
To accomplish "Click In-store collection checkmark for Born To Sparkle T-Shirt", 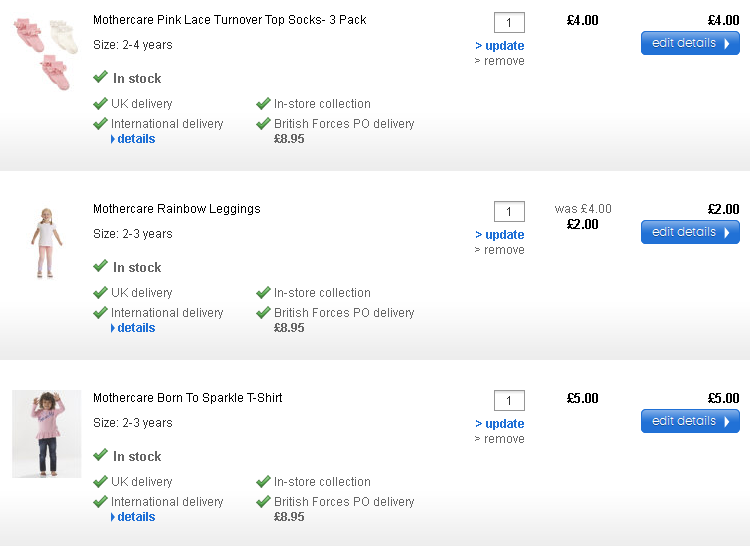I will (x=263, y=481).
